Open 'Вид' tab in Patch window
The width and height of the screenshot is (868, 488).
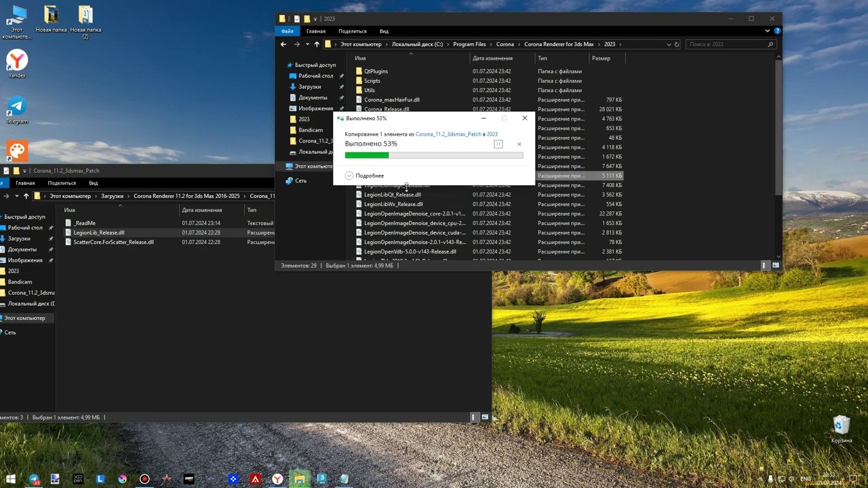click(x=93, y=183)
